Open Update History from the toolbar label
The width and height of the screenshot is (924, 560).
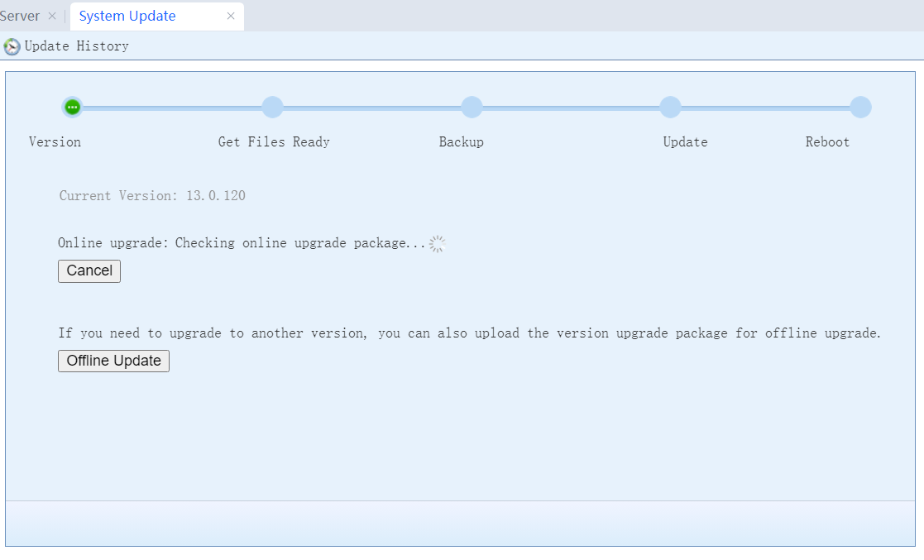click(76, 46)
